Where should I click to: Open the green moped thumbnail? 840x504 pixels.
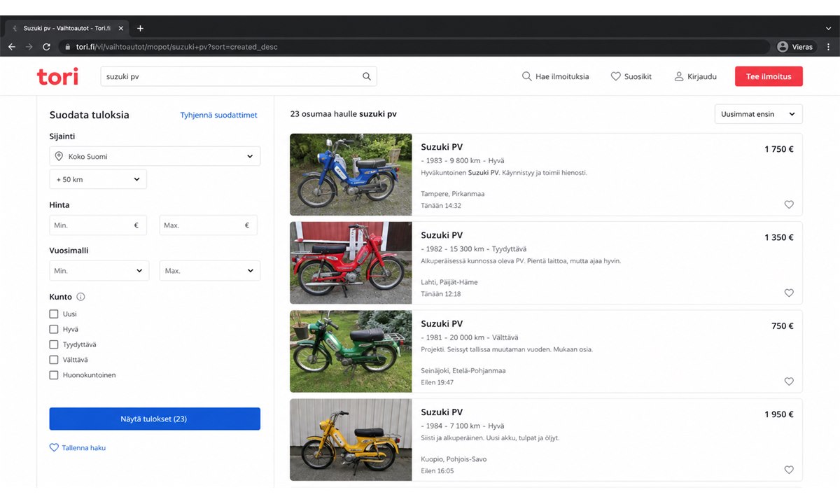click(x=351, y=351)
